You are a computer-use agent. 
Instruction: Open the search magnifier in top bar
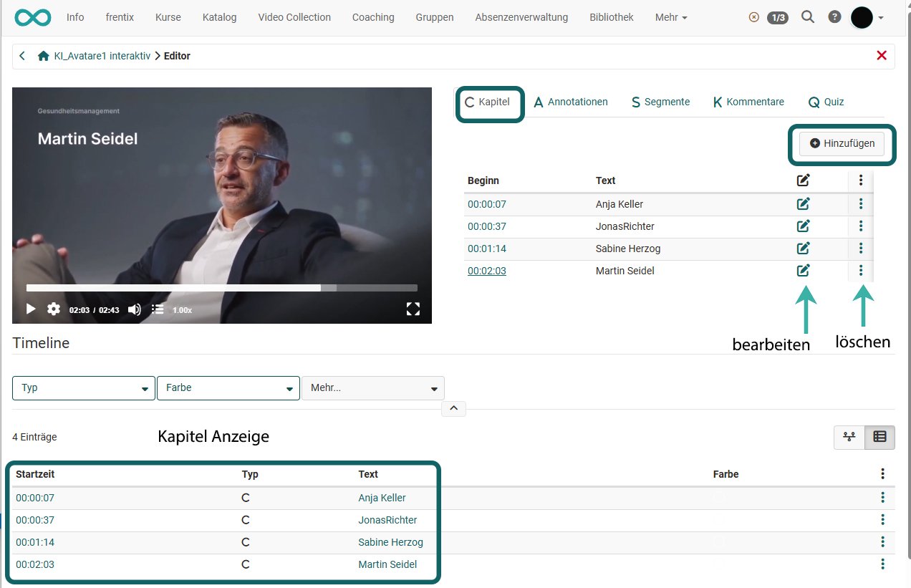808,17
